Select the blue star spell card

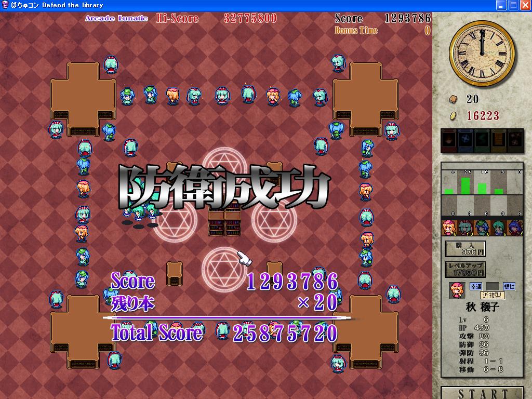click(x=465, y=140)
